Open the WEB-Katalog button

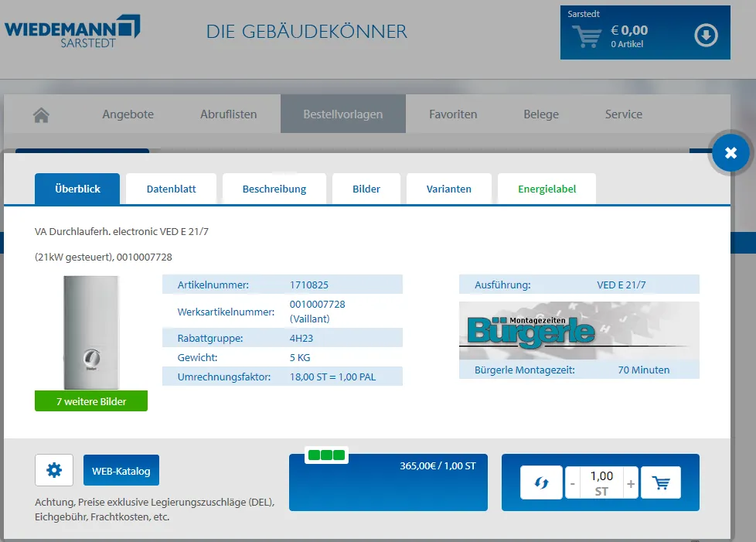point(121,470)
